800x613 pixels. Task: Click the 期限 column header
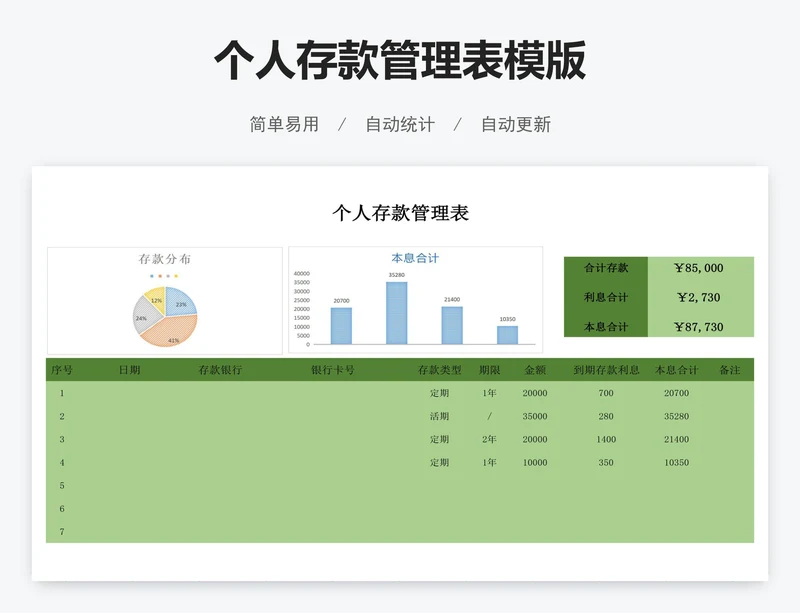tap(489, 370)
